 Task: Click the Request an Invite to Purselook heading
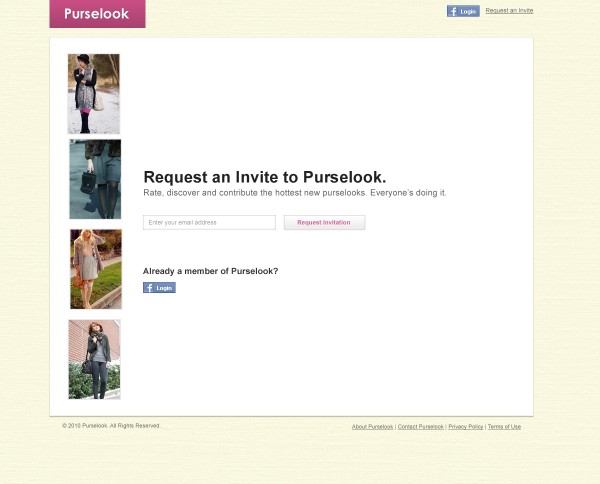(265, 177)
